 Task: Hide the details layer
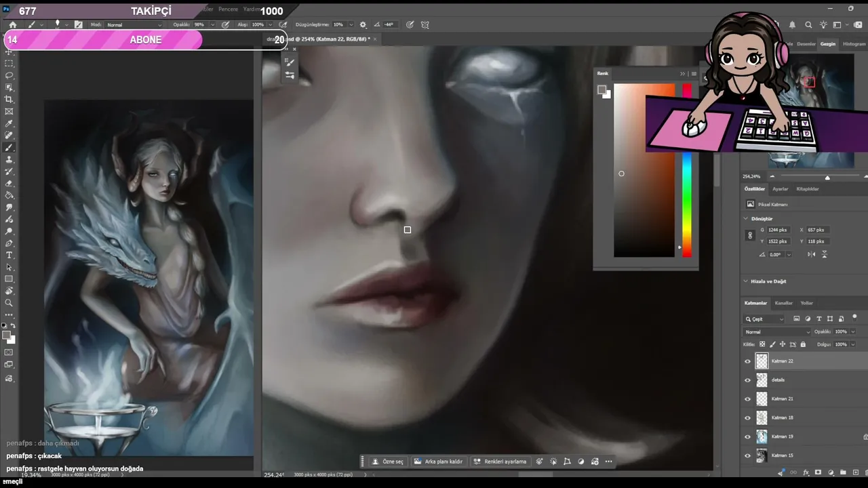[748, 380]
